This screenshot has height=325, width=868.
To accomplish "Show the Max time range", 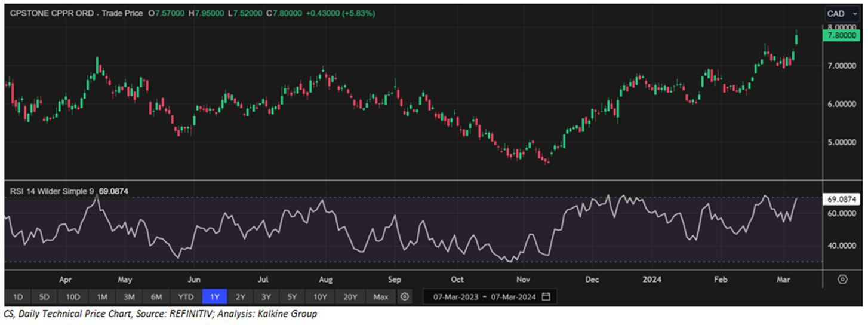I will point(380,297).
